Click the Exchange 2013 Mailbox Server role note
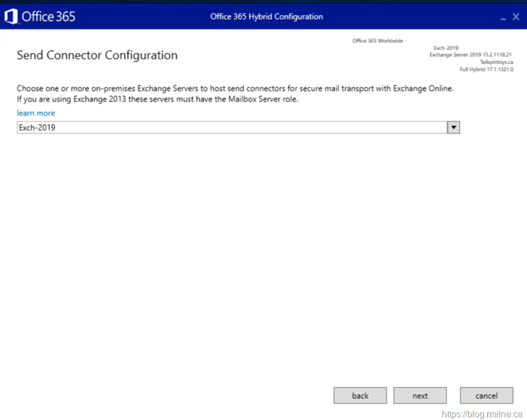 [157, 99]
